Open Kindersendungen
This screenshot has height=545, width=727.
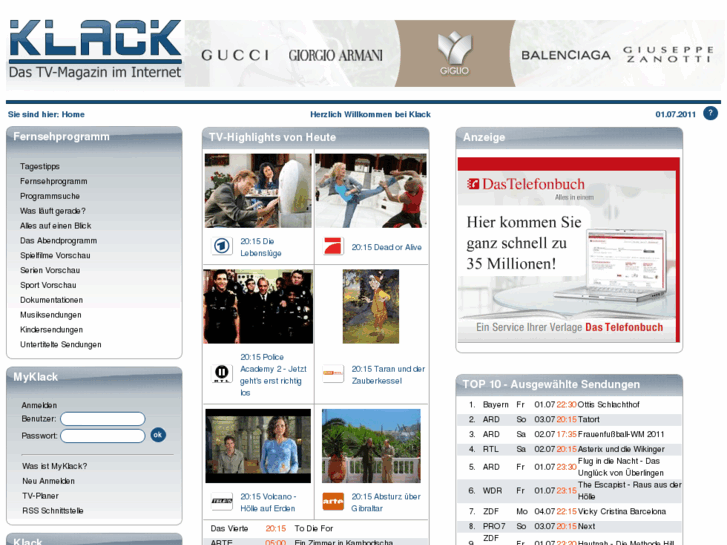click(x=51, y=329)
